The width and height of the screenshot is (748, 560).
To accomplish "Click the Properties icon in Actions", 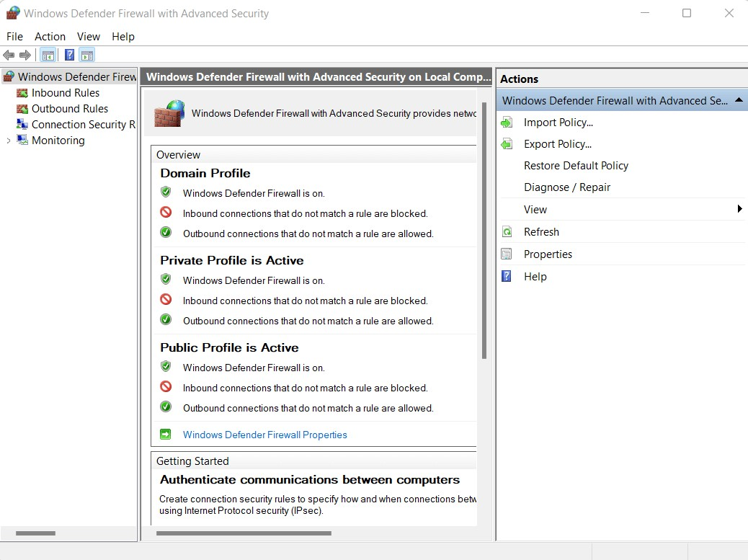I will click(x=507, y=254).
